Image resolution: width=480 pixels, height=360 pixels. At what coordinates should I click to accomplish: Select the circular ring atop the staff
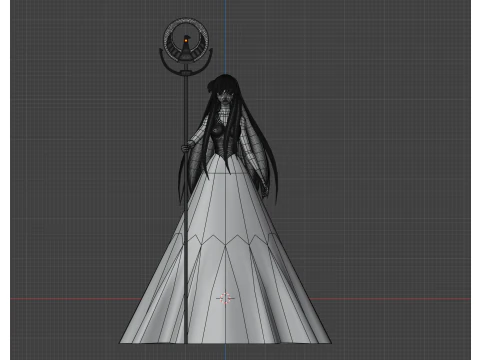click(x=186, y=40)
